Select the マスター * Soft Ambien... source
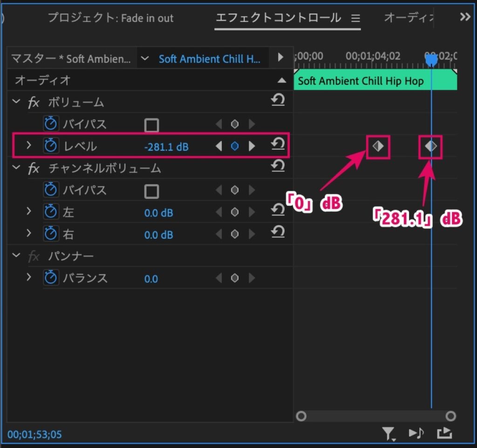 point(71,58)
